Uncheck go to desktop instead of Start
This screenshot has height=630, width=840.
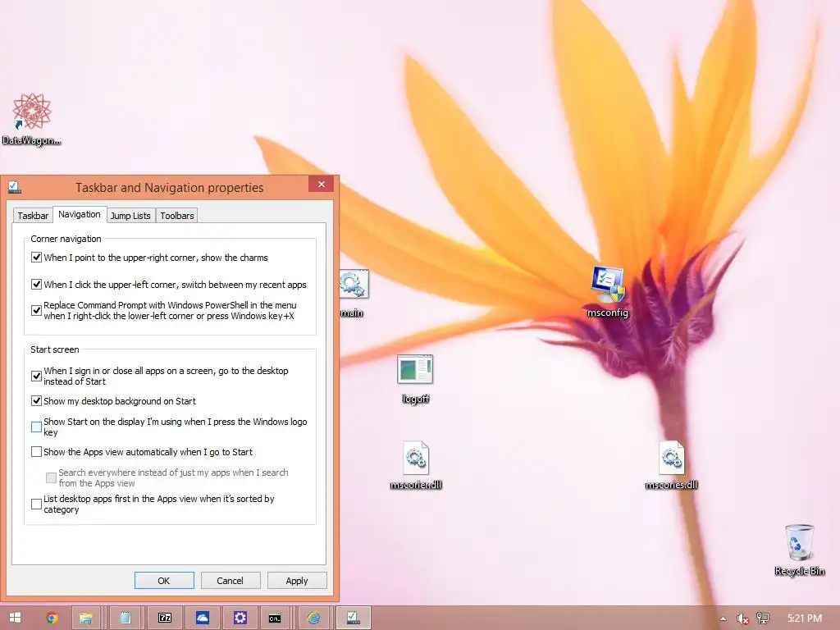tap(36, 376)
